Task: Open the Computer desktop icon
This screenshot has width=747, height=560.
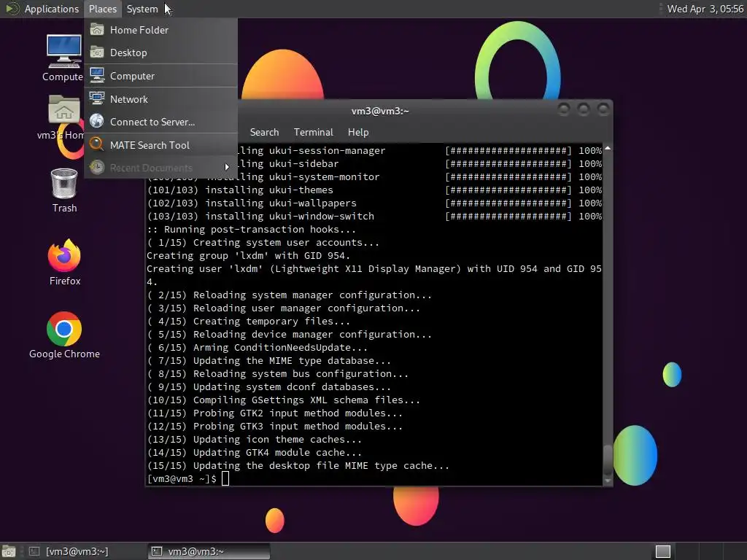Action: click(63, 52)
